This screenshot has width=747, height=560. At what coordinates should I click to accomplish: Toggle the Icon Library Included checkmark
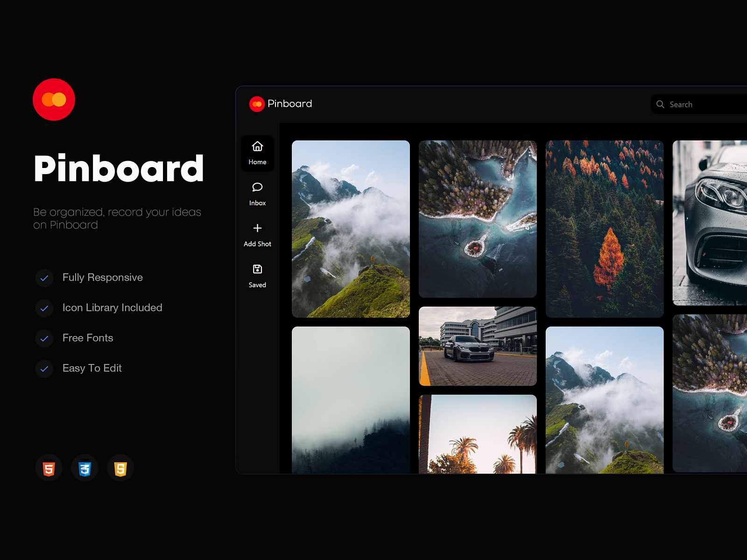(x=44, y=308)
